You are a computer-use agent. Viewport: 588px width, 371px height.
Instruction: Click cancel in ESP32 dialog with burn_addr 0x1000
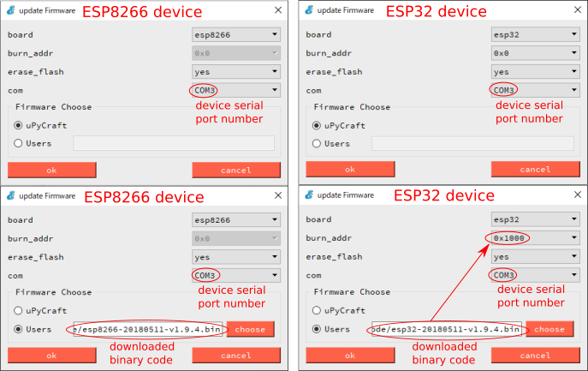(x=536, y=356)
